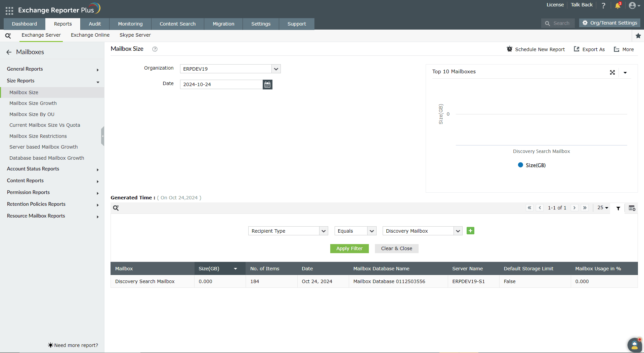Collapse Size Reports section
This screenshot has height=353, width=644.
point(52,81)
